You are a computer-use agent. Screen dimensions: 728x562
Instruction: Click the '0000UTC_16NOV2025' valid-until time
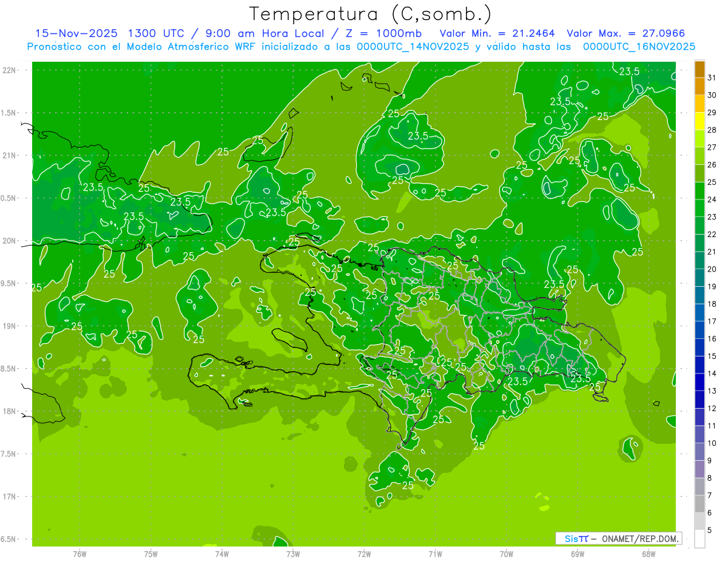coord(639,47)
